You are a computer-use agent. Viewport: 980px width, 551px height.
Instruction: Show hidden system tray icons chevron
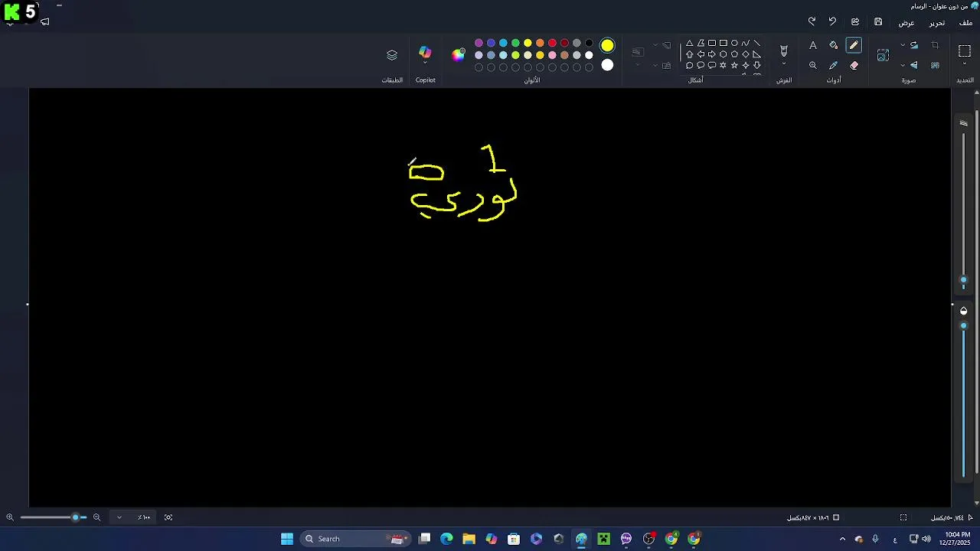coord(842,539)
